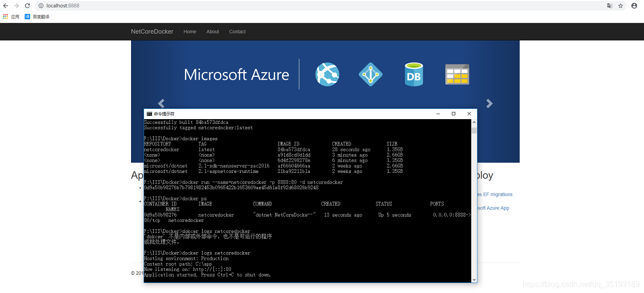The height and width of the screenshot is (293, 644).
Task: Click the 'docker logs netcoredocker' command
Action: (x=197, y=253)
